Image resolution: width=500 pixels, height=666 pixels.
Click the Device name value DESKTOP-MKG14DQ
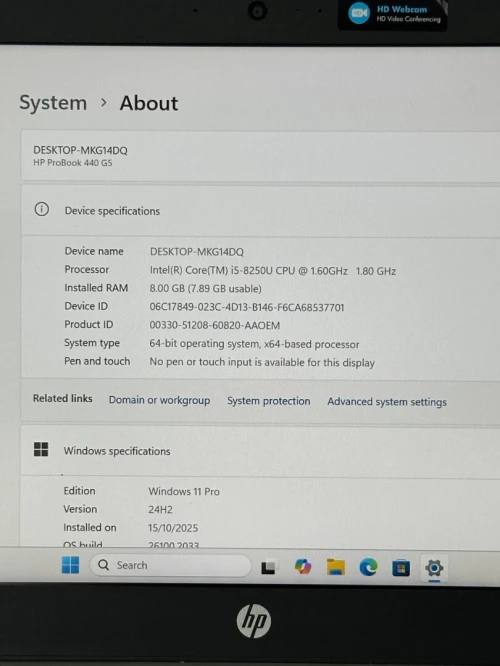tap(197, 252)
